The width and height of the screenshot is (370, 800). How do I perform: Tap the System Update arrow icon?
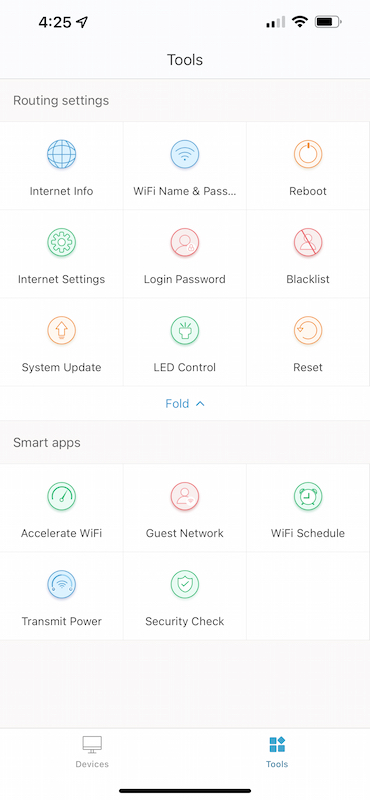(62, 331)
